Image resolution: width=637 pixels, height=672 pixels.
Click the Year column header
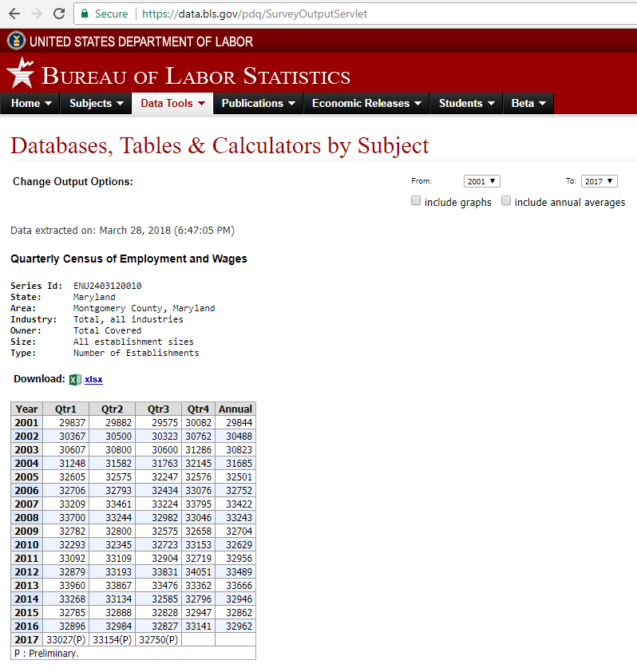pyautogui.click(x=26, y=409)
